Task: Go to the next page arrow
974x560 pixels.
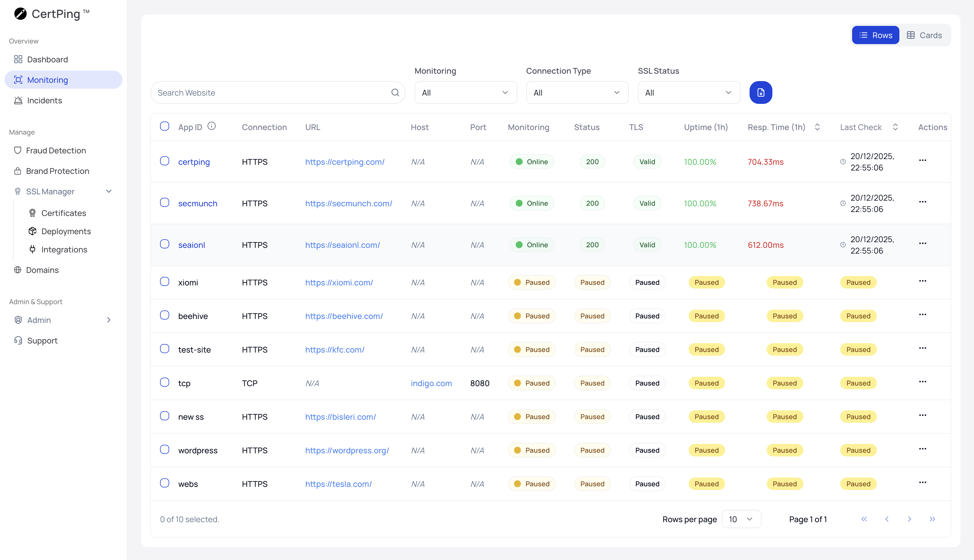Action: click(909, 519)
